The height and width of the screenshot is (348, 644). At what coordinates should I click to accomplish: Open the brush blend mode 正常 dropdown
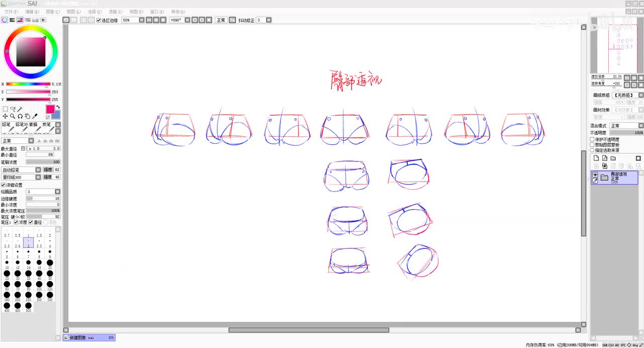[31, 141]
